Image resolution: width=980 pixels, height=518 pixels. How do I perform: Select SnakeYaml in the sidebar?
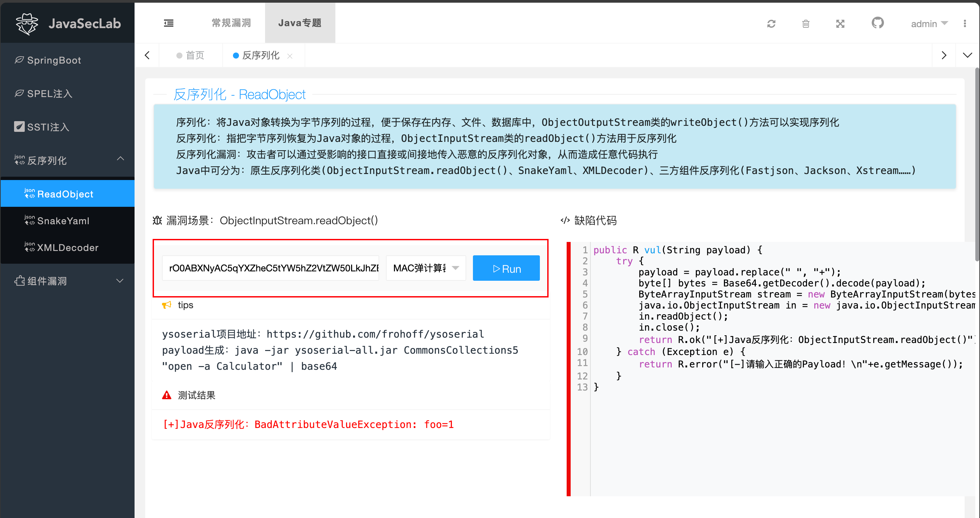(67, 221)
